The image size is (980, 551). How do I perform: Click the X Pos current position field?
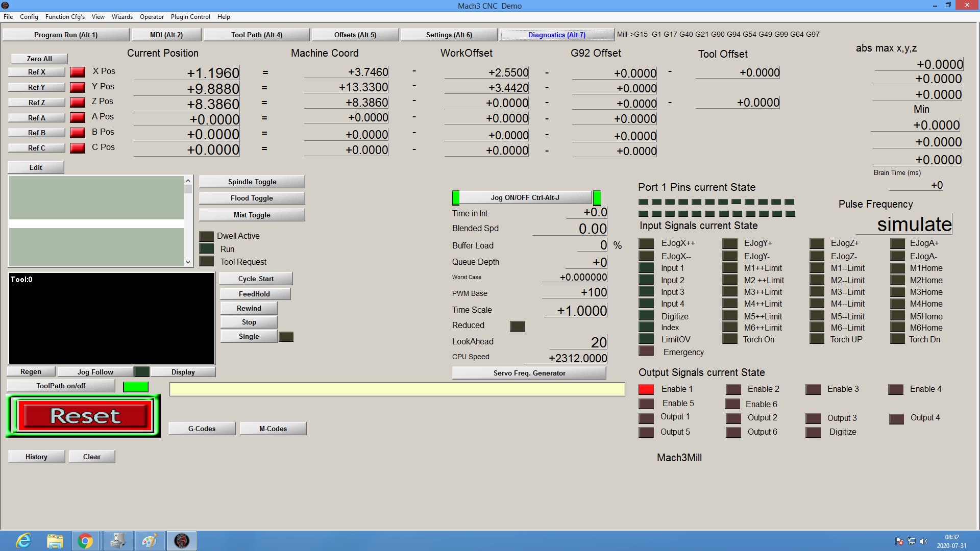coord(187,73)
